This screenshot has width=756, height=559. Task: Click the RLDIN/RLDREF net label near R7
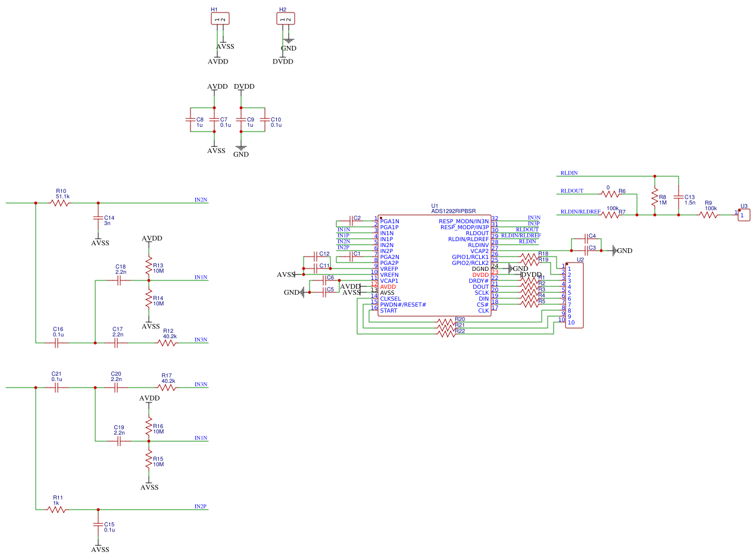(580, 212)
